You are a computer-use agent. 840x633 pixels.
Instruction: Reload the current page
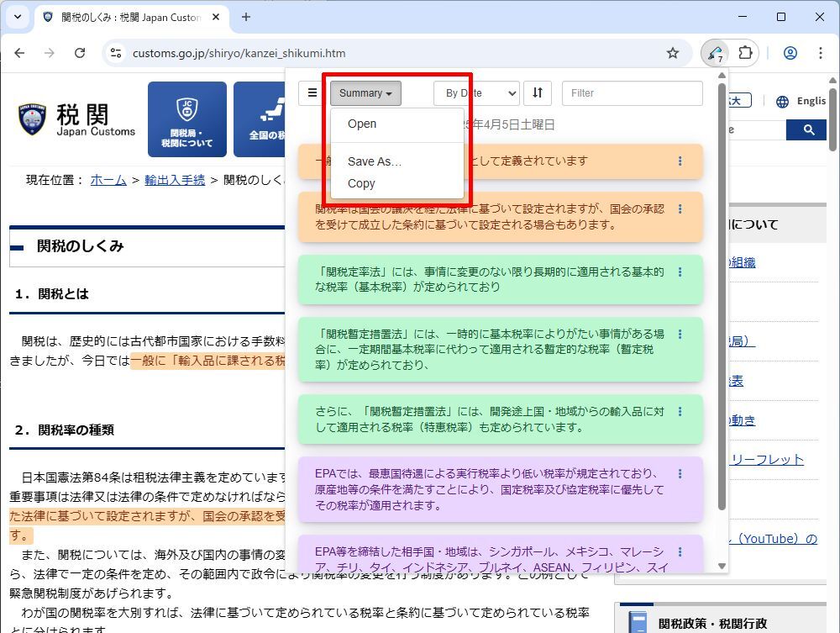80,53
